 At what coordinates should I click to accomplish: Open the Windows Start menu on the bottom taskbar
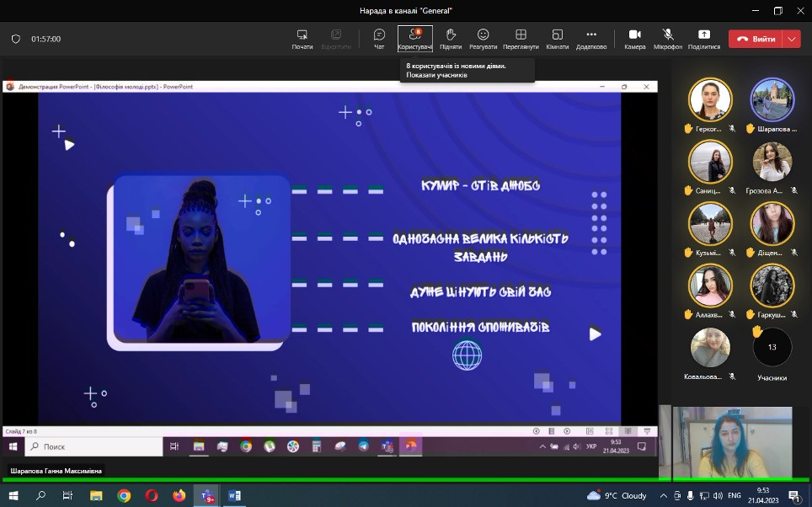pyautogui.click(x=13, y=495)
